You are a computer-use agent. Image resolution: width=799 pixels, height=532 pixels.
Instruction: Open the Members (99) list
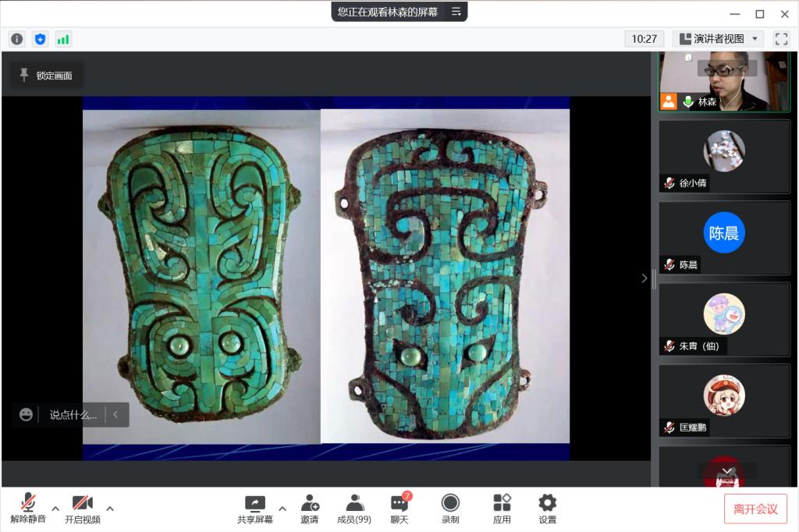tap(354, 509)
